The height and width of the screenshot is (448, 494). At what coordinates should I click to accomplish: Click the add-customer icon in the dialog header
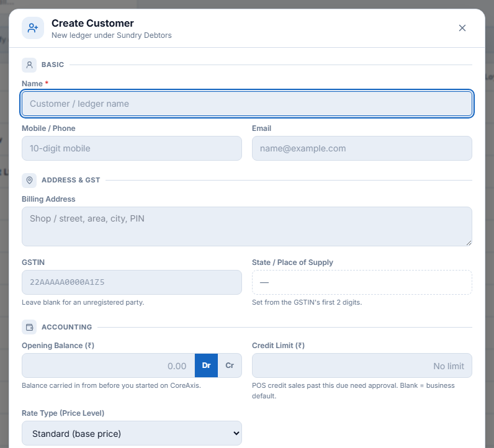click(x=33, y=28)
